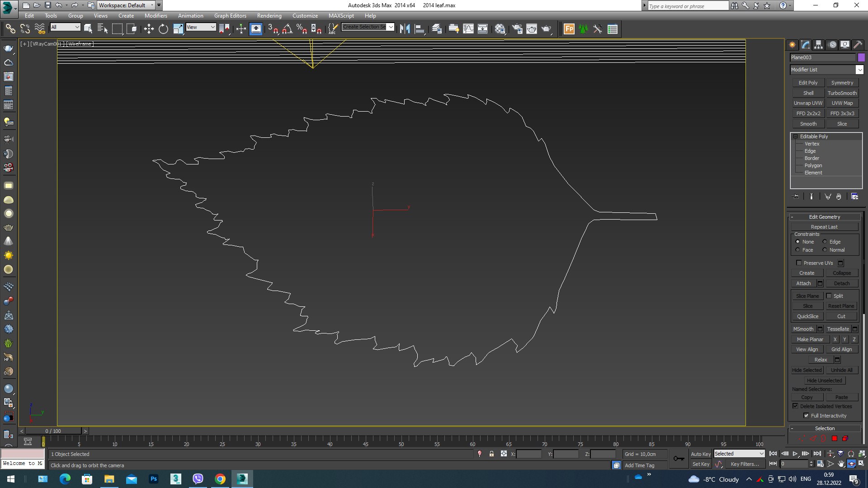Viewport: 868px width, 488px height.
Task: Click the Forest Pack FP icon
Action: pos(569,29)
